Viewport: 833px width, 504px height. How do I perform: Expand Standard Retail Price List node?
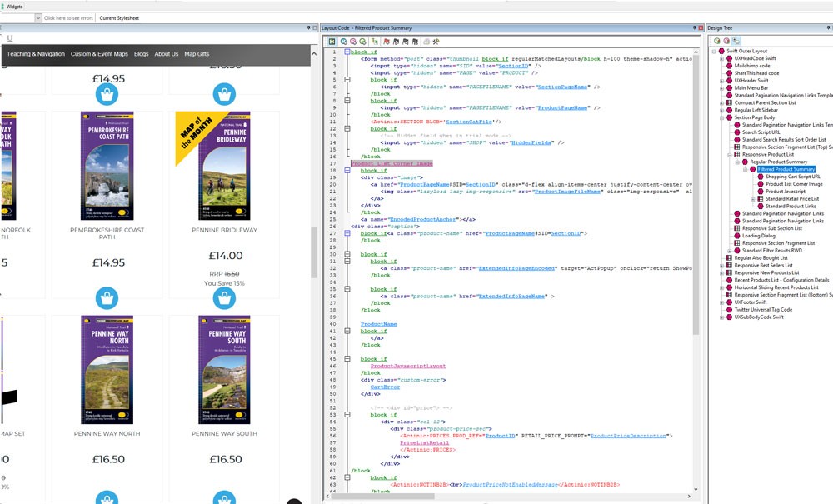752,199
